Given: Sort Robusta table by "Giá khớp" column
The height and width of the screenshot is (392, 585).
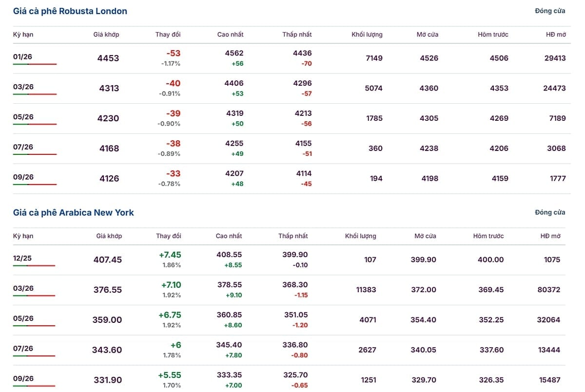Looking at the screenshot, I should 106,35.
